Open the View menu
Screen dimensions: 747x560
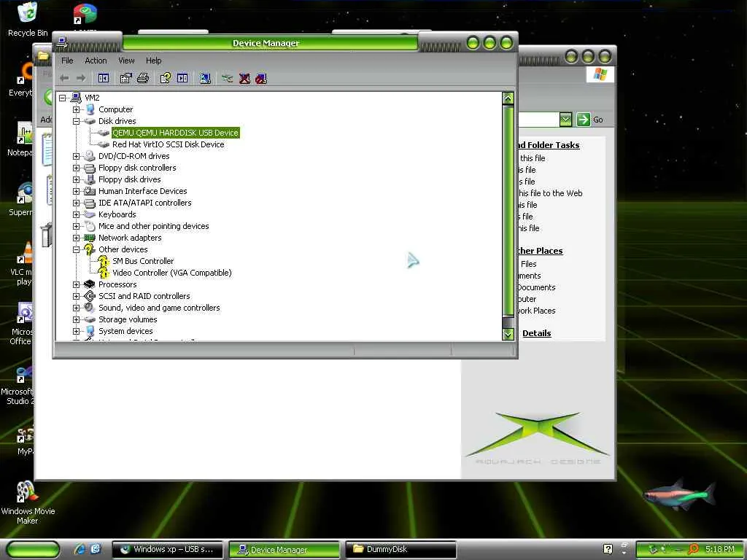(126, 61)
